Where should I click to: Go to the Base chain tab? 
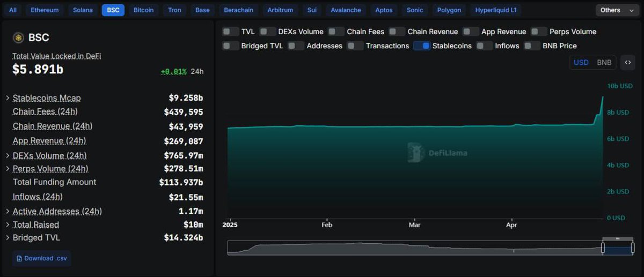pyautogui.click(x=202, y=10)
